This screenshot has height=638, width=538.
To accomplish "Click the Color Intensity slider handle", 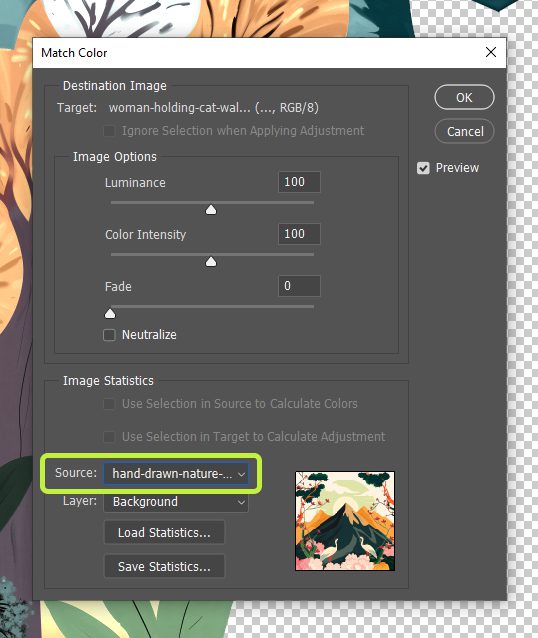I will [x=211, y=262].
